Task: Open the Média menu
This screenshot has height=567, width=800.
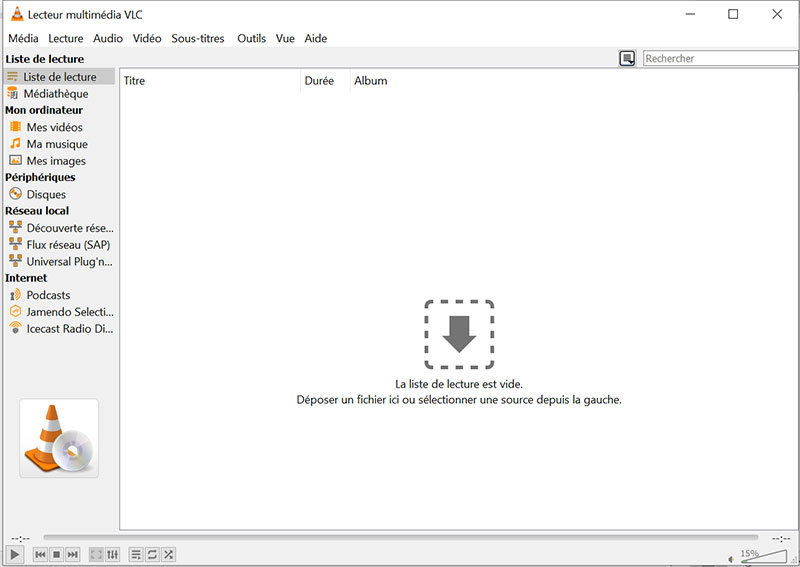Action: [x=23, y=38]
